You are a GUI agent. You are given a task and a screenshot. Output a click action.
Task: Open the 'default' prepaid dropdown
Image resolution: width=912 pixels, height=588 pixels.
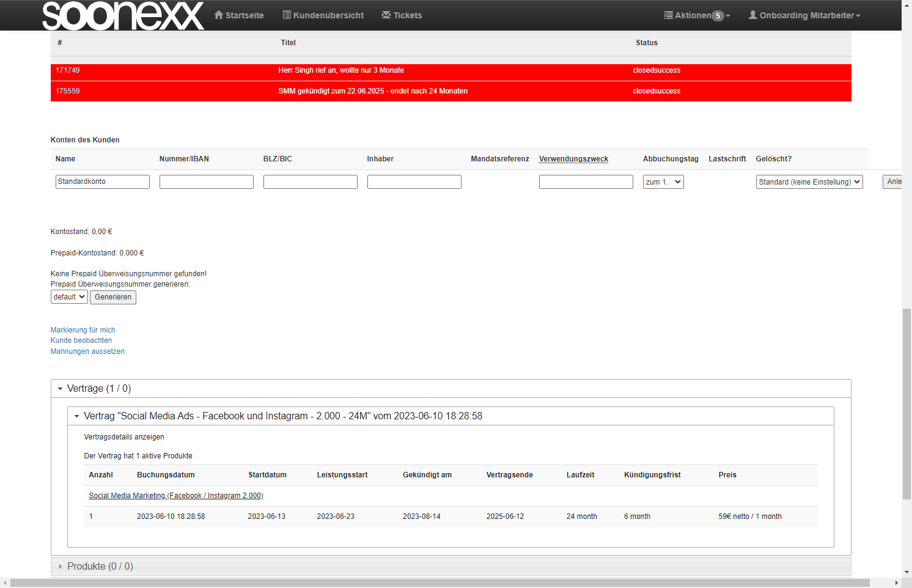tap(69, 297)
